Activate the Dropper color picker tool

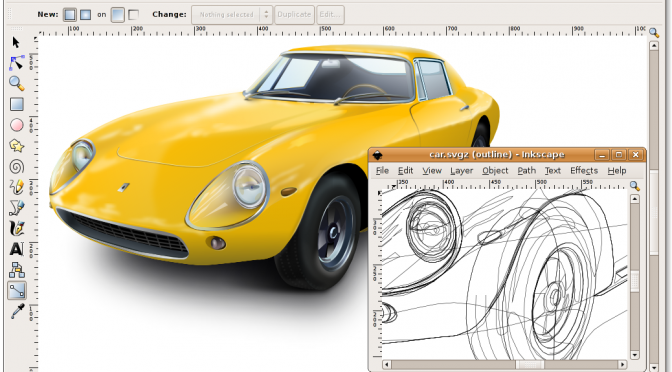coord(17,311)
